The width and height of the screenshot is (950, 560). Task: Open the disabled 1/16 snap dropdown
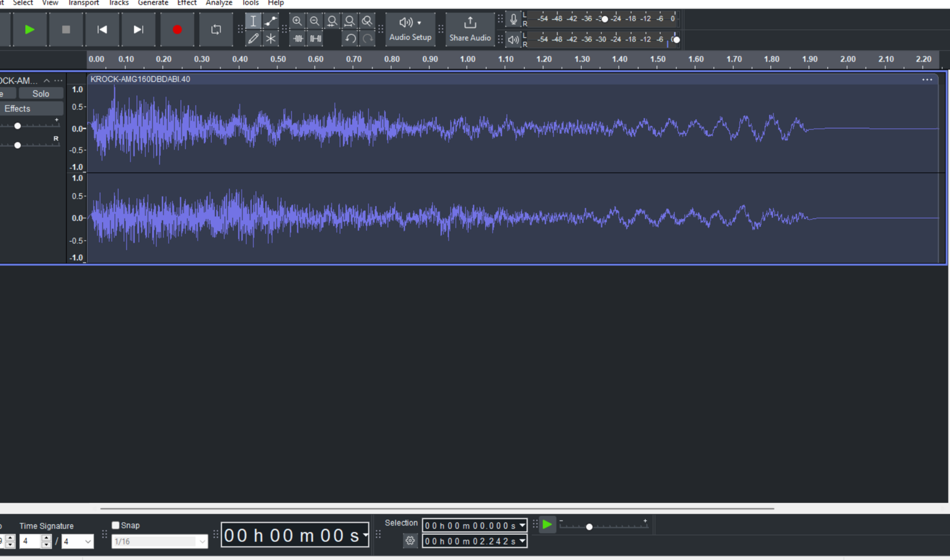coord(160,541)
